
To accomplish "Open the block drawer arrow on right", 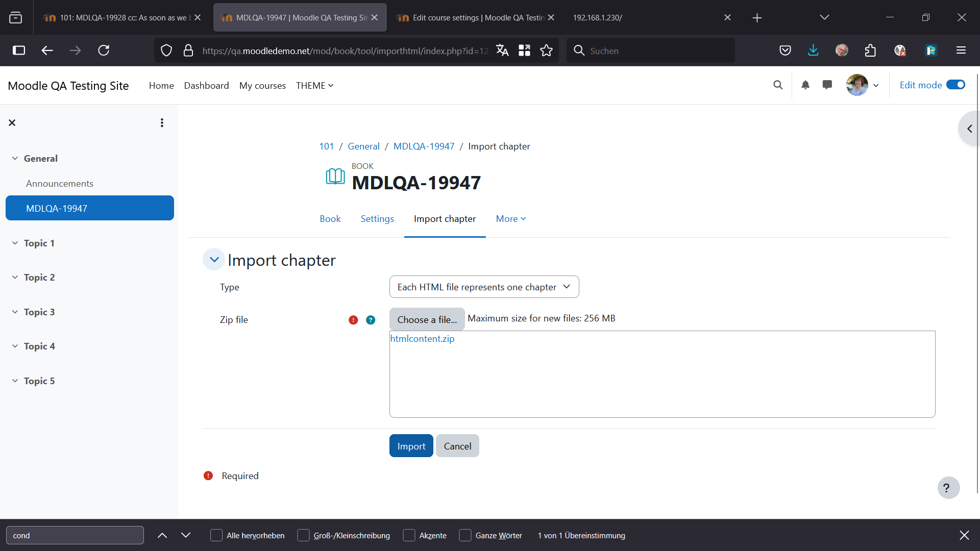I will [969, 129].
